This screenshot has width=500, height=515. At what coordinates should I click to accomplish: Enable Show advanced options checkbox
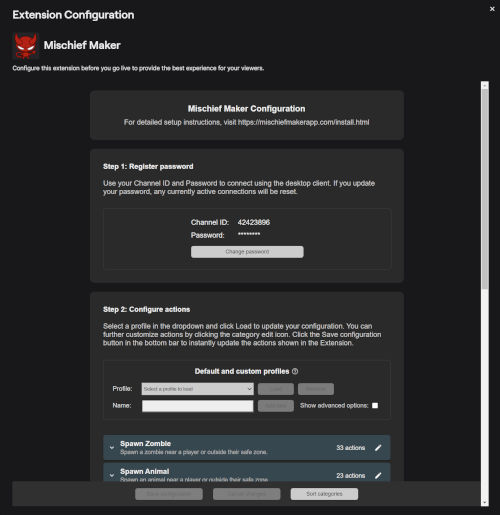[x=375, y=405]
